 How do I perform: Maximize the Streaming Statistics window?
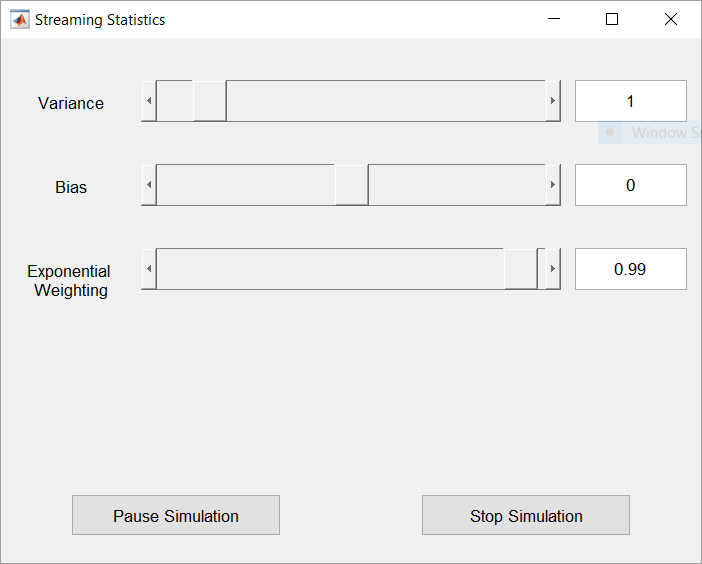612,19
